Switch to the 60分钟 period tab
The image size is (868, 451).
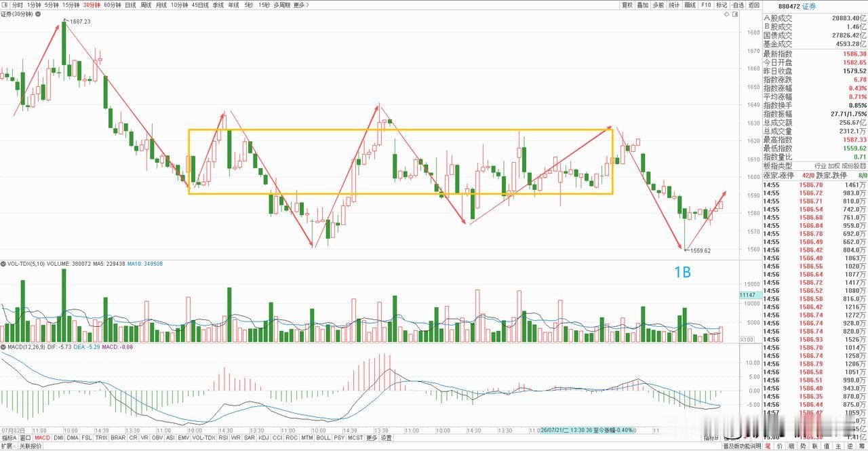point(113,5)
